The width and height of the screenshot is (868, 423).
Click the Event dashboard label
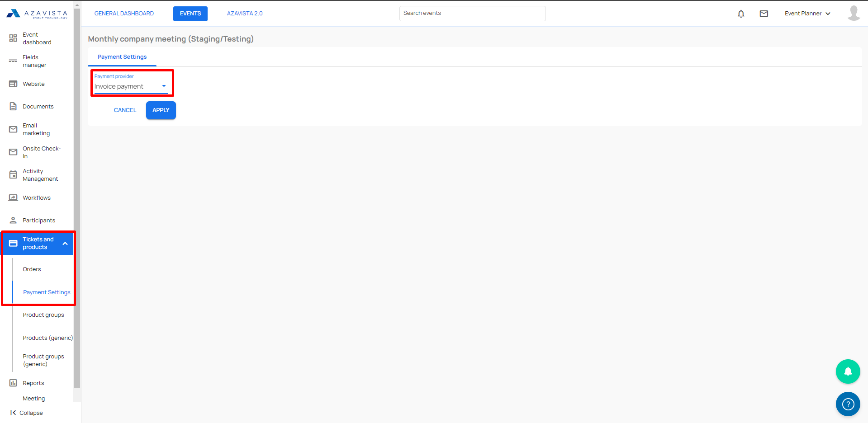point(37,38)
